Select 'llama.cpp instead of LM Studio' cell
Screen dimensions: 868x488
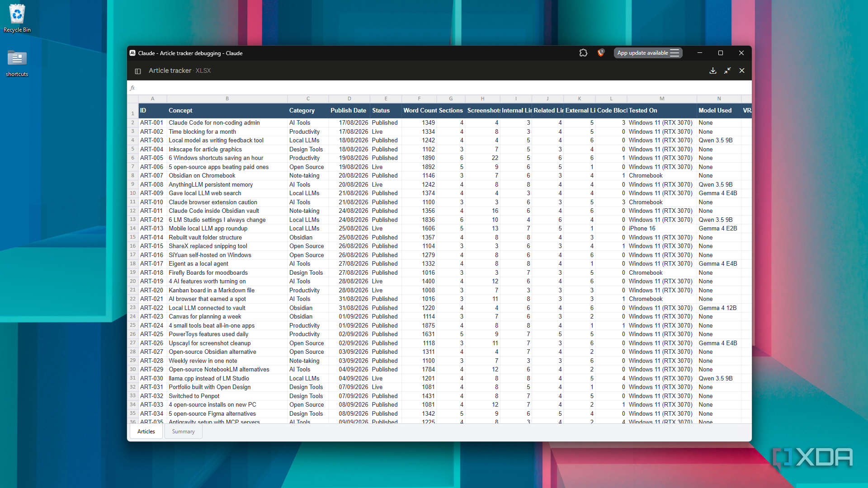pyautogui.click(x=227, y=378)
